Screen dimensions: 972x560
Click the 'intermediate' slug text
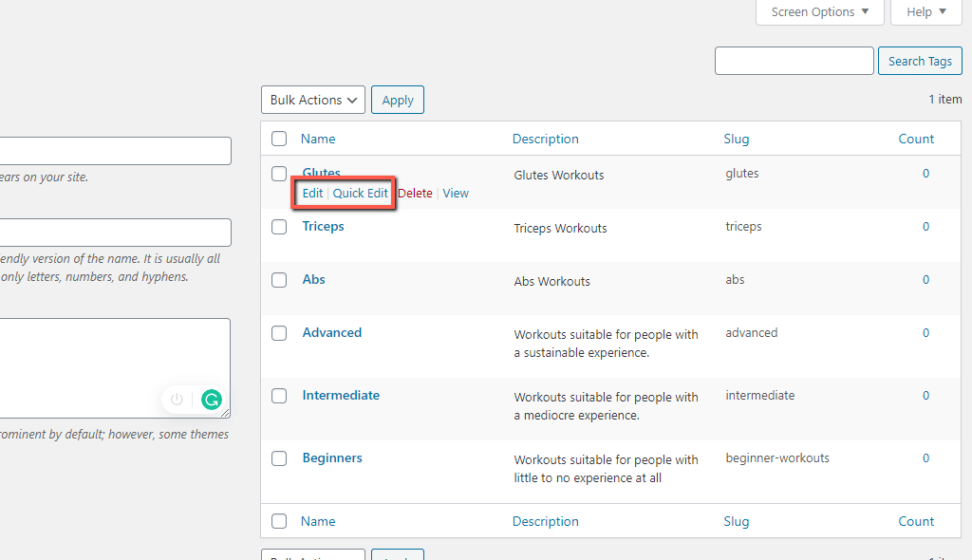pyautogui.click(x=760, y=395)
